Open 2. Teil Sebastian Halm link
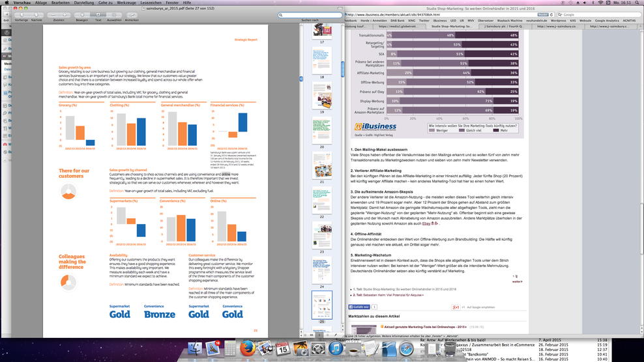The height and width of the screenshot is (362, 644). (388, 295)
